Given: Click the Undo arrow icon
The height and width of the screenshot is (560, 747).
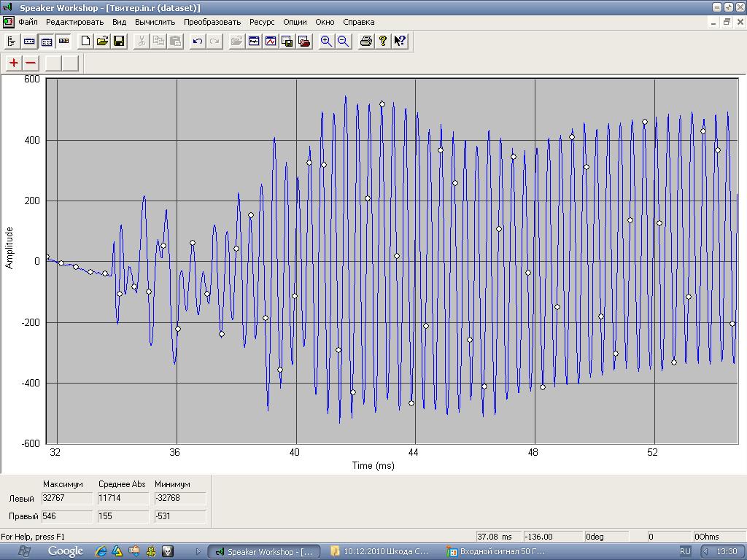Looking at the screenshot, I should (197, 41).
